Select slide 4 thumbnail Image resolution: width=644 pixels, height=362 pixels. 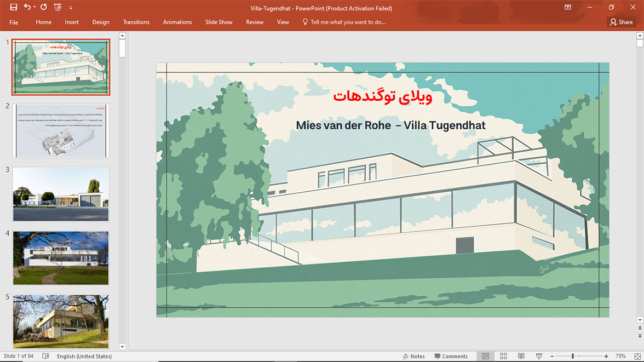(x=61, y=258)
